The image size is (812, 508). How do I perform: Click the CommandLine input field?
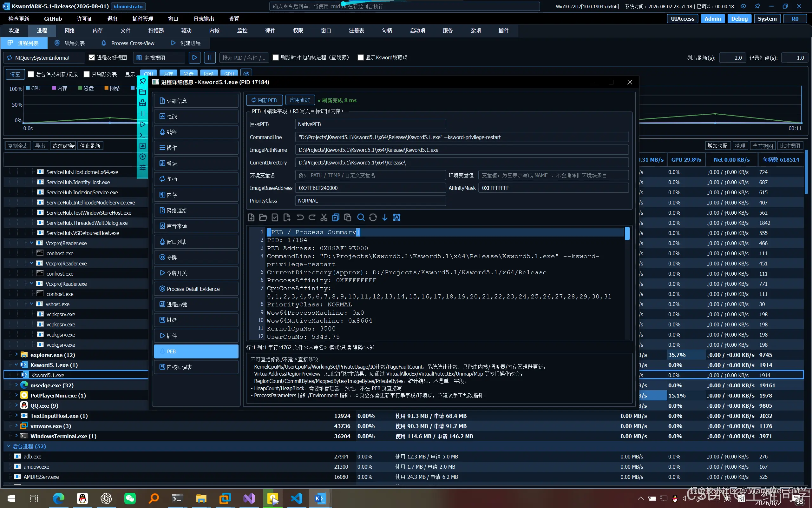pos(462,137)
